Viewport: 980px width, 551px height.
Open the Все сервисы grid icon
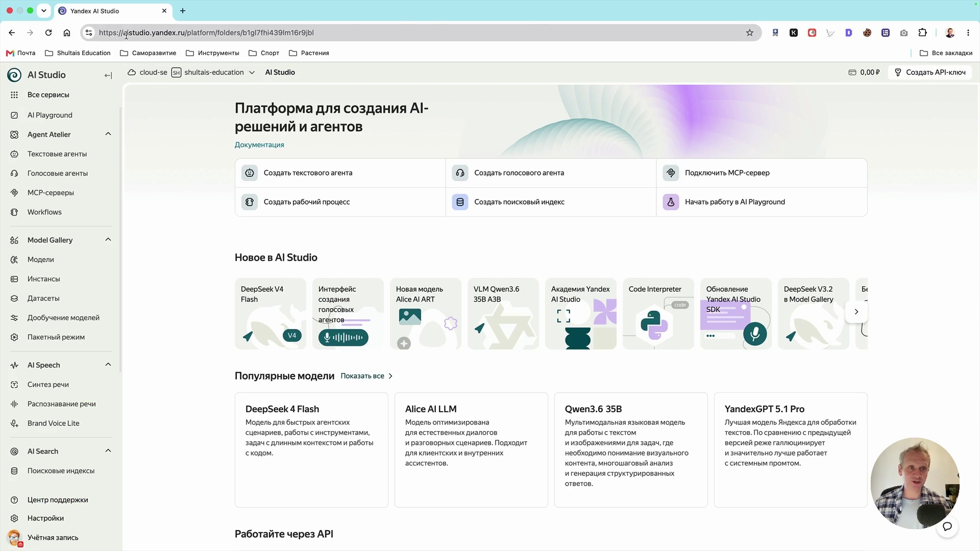click(14, 95)
